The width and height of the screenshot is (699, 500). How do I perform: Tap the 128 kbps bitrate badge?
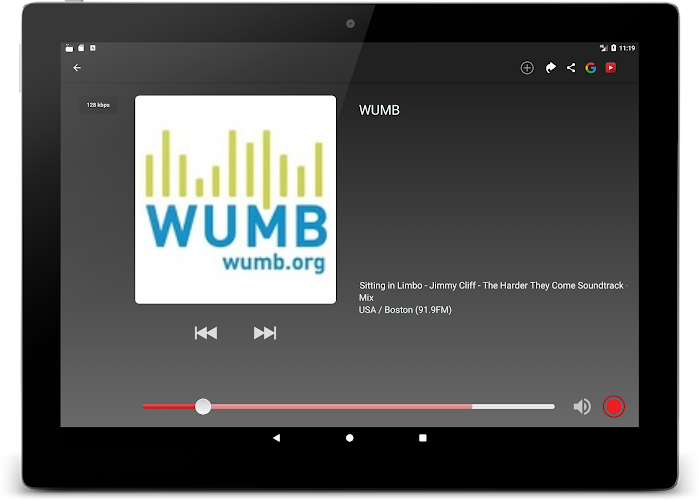point(98,105)
